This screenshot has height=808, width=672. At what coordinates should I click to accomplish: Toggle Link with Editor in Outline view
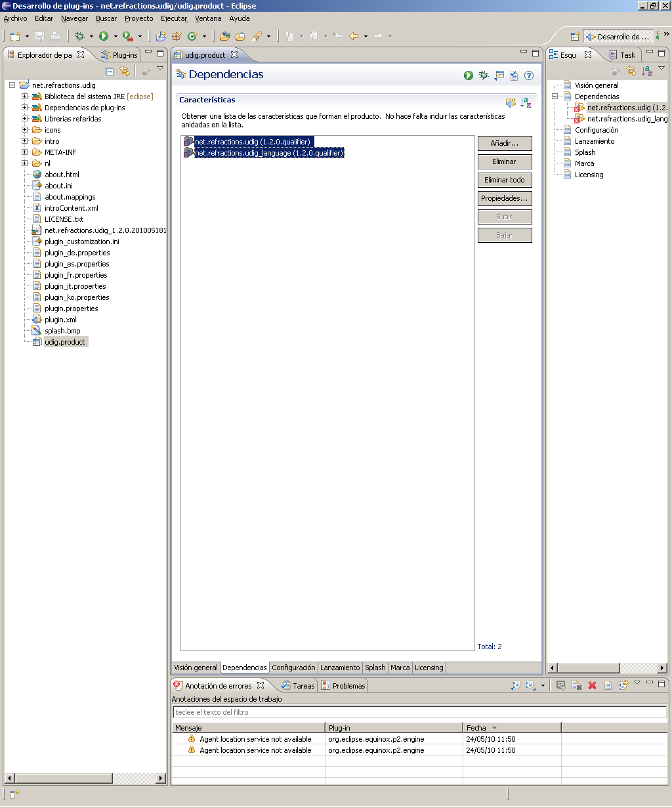[631, 71]
